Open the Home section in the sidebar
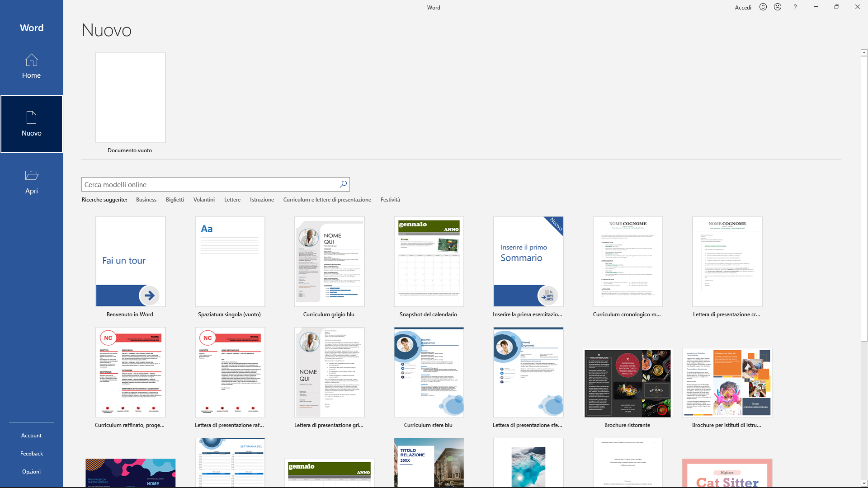868x488 pixels. (x=31, y=67)
